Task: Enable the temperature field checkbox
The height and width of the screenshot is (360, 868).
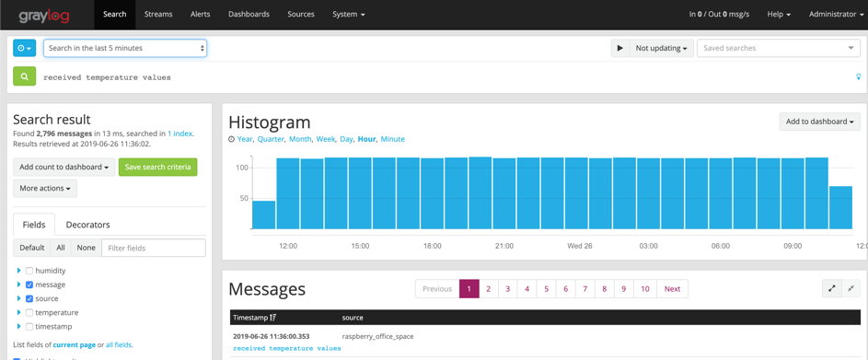Action: pos(29,312)
